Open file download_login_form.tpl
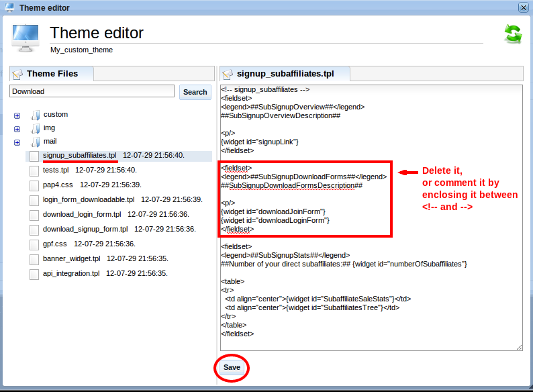The width and height of the screenshot is (533, 392). 82,215
